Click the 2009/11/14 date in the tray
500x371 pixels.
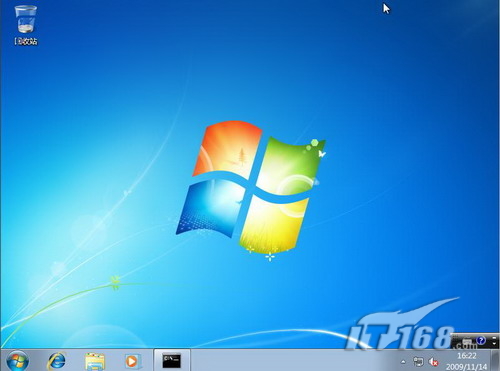point(466,367)
